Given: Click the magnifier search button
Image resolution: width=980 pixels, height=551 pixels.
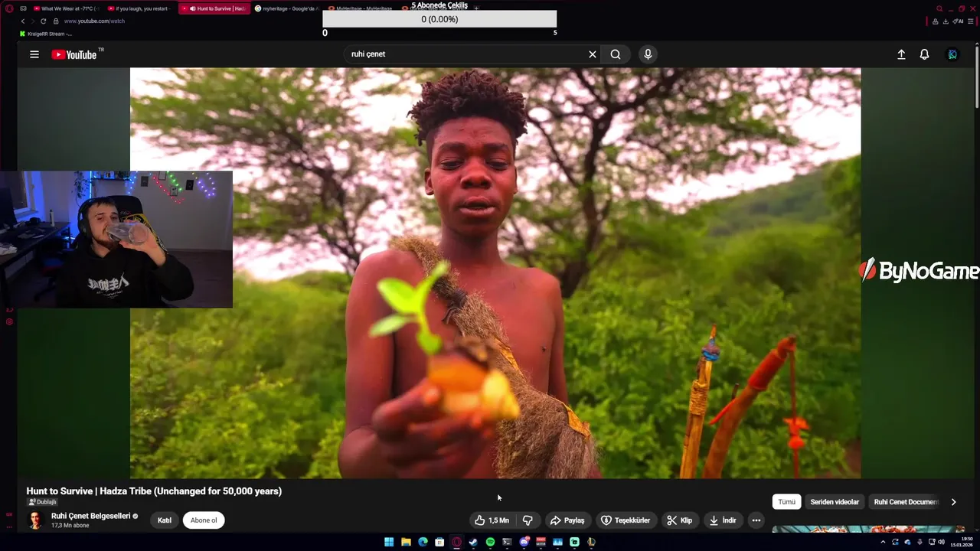Looking at the screenshot, I should [x=616, y=54].
